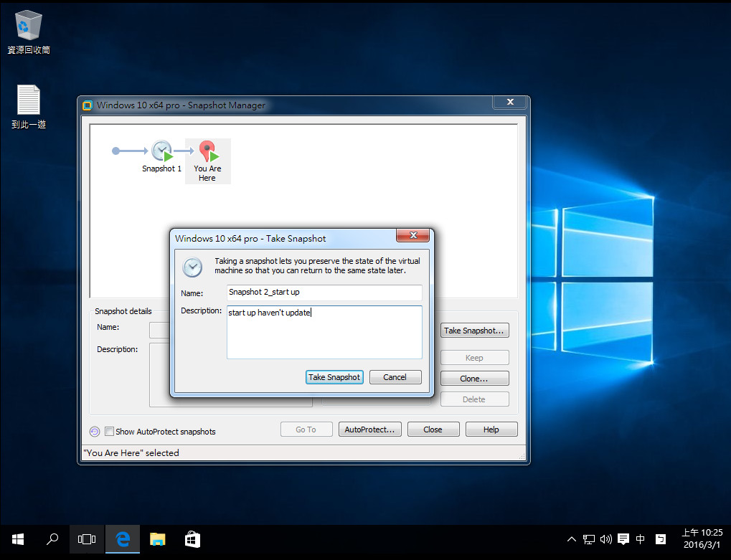Open the Windows Start menu
The height and width of the screenshot is (560, 731).
pos(18,539)
